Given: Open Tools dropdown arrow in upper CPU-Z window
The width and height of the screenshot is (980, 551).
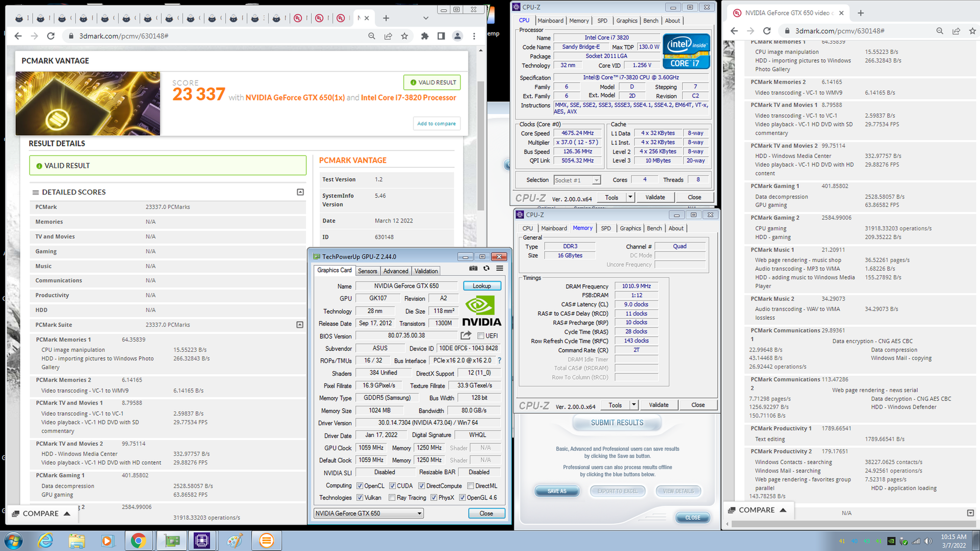Looking at the screenshot, I should coord(630,197).
